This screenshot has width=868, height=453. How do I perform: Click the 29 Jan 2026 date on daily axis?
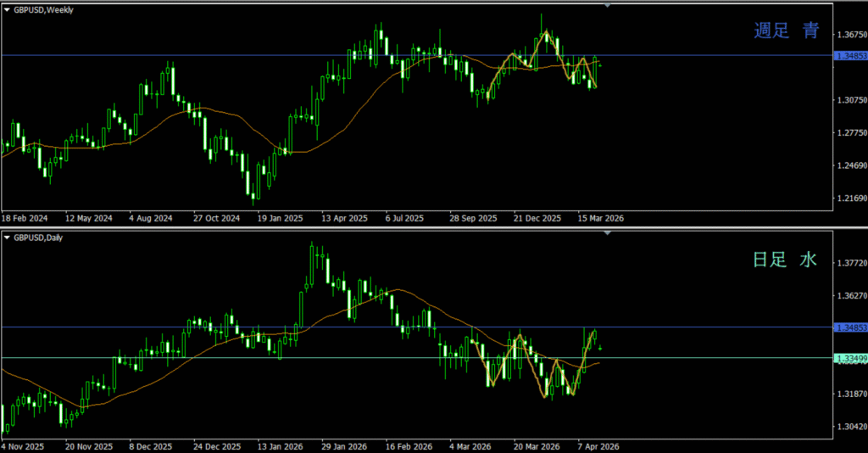click(x=346, y=446)
